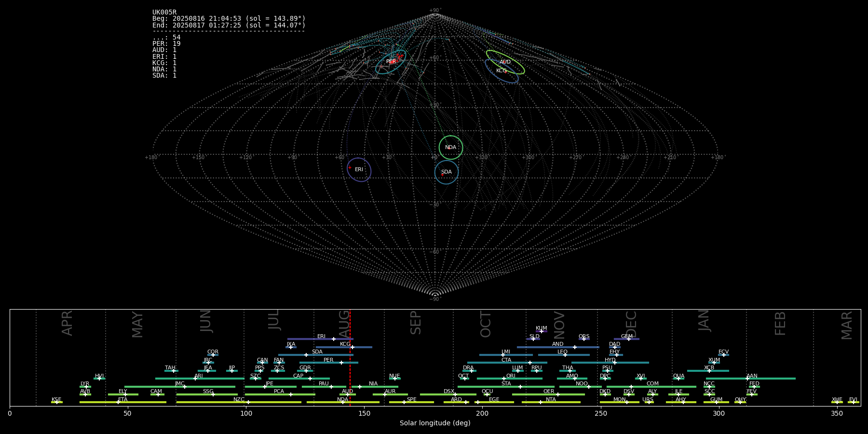This screenshot has width=868, height=434.
Task: Click the KCG shower bar in the timeline
Action: 344,347
